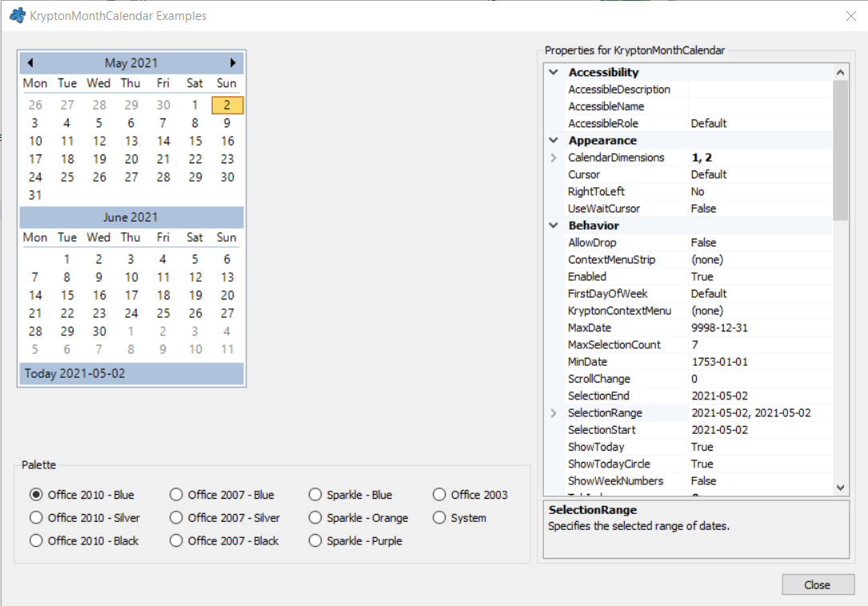
Task: Select June 16 in calendar
Action: pyautogui.click(x=99, y=295)
